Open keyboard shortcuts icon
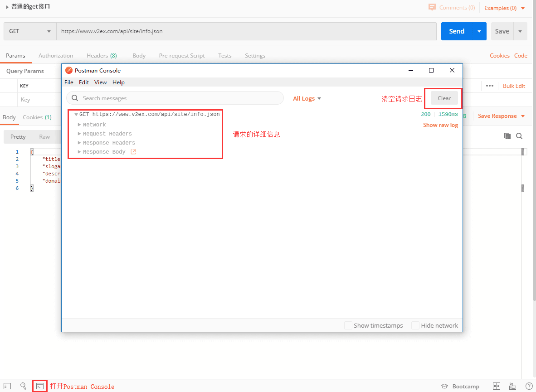The image size is (536, 392). tap(513, 386)
